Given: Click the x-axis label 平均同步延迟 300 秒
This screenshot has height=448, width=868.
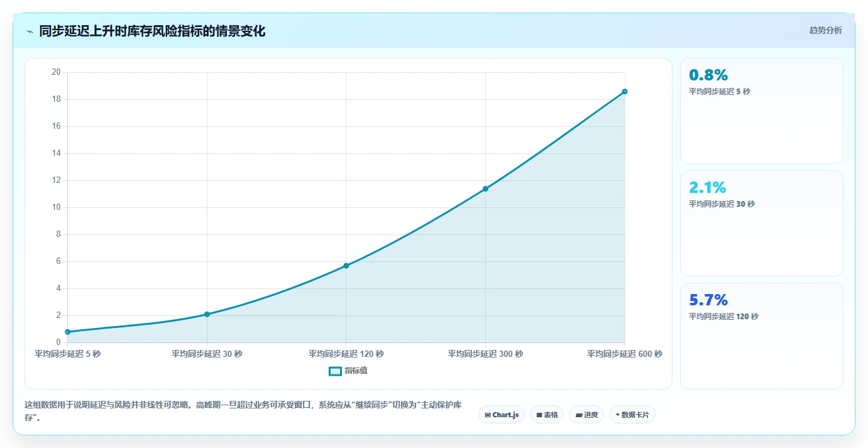Looking at the screenshot, I should pos(485,354).
